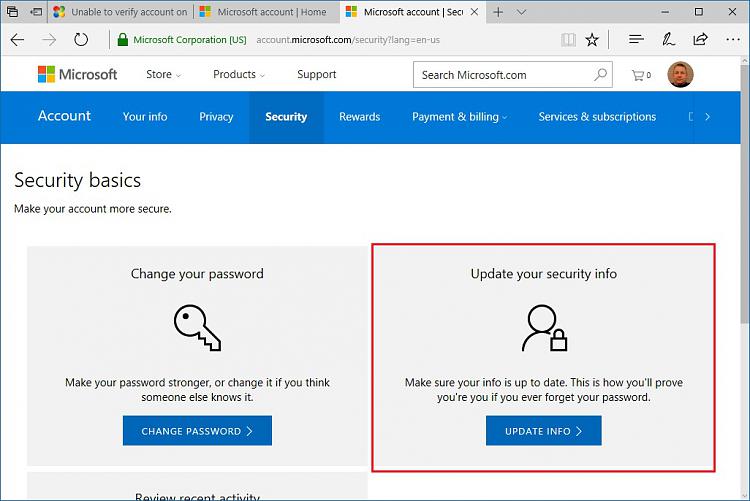Image resolution: width=750 pixels, height=501 pixels.
Task: Expand the Products dropdown menu
Action: 239,74
